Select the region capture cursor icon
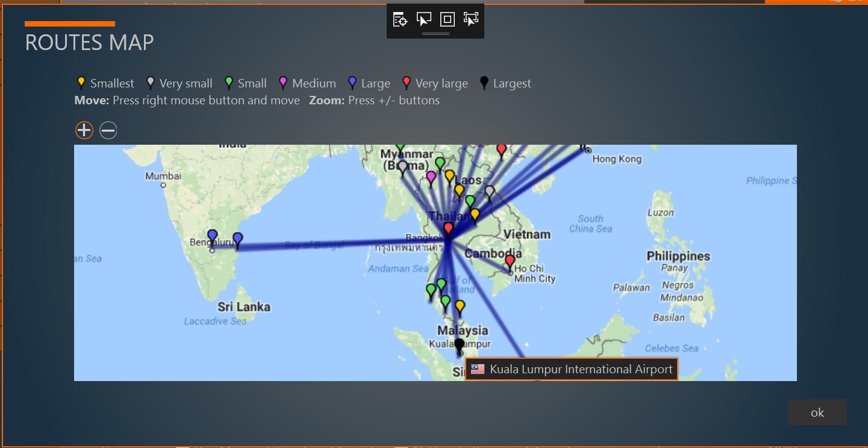Image resolution: width=868 pixels, height=448 pixels. (x=471, y=19)
